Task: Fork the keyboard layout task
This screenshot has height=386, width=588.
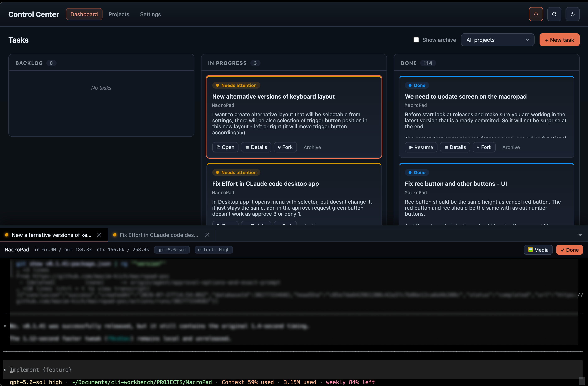Action: coord(285,147)
